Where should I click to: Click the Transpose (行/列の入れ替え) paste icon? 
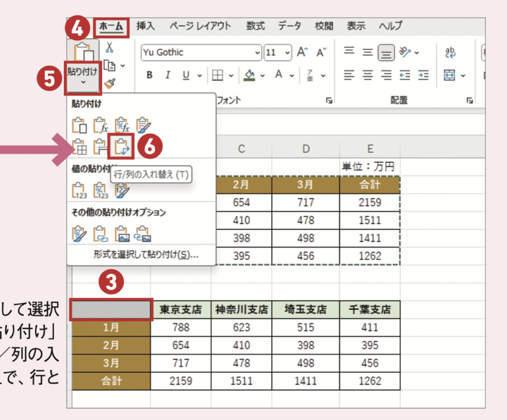coord(122,146)
